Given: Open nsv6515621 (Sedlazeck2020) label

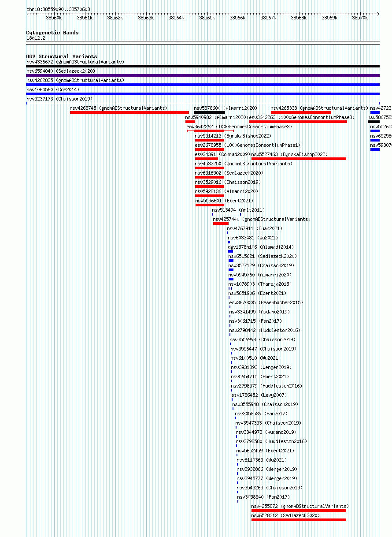Looking at the screenshot, I should (263, 256).
